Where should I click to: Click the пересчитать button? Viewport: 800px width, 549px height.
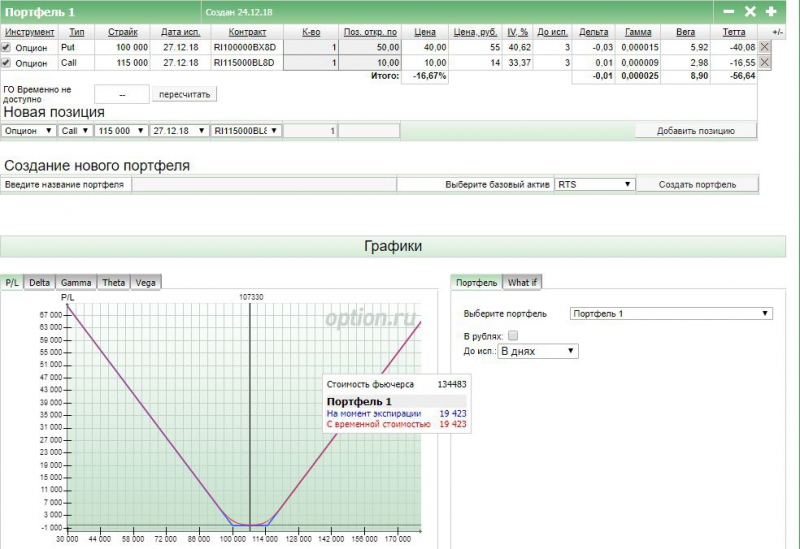[184, 94]
